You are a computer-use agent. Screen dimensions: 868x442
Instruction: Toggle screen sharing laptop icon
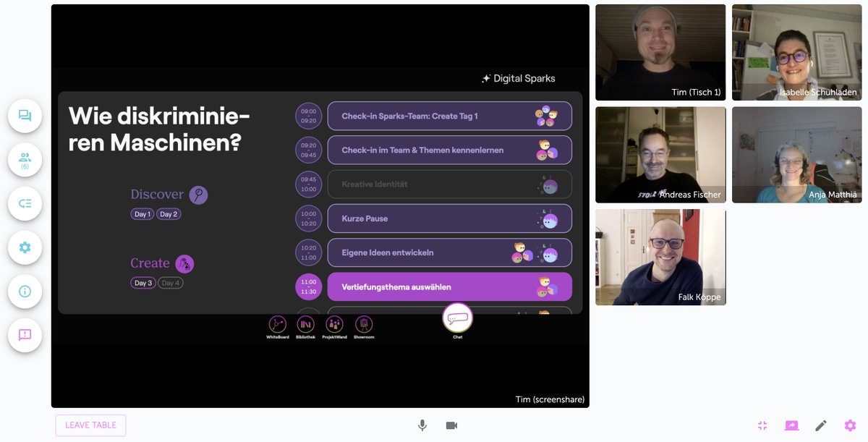click(791, 425)
